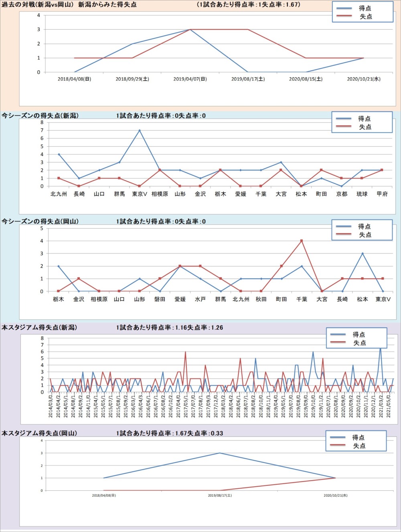Click the 得点 legend entry in 本スタジアム得失点(新潟) chart
Viewport: 401px width, 532px height.
[x=358, y=335]
